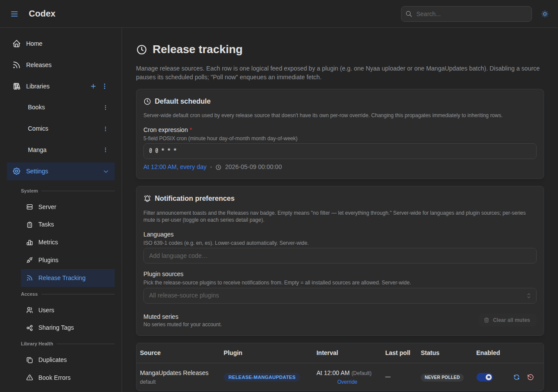Switch theme with the sun icon
The height and width of the screenshot is (392, 558).
point(545,14)
